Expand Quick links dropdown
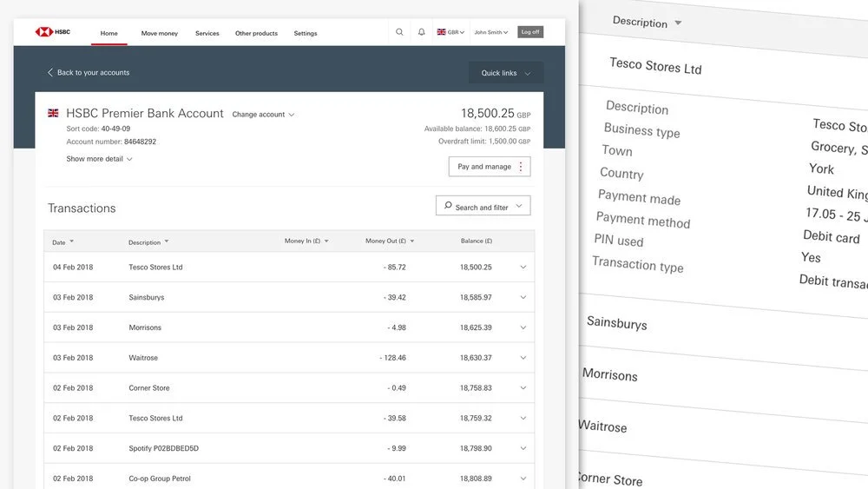 [x=505, y=73]
